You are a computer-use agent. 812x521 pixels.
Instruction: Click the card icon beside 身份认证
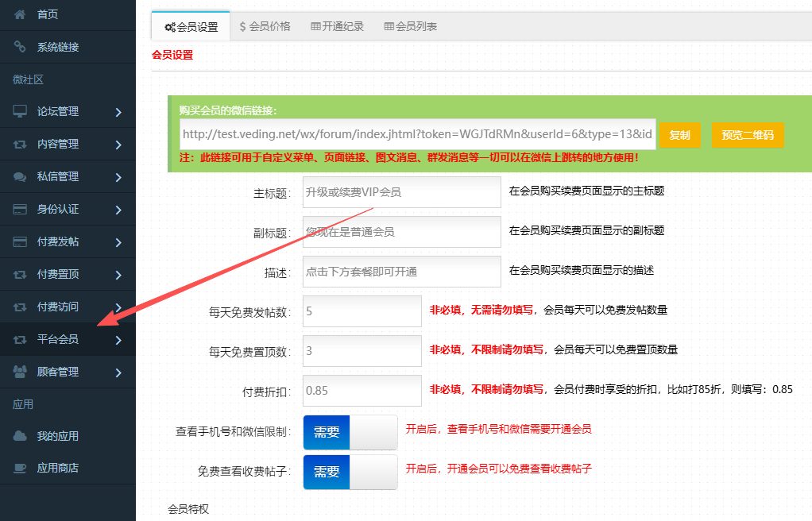pyautogui.click(x=20, y=209)
